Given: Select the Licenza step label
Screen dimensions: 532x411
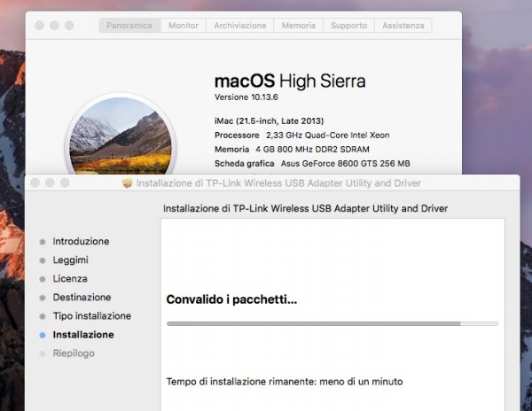Looking at the screenshot, I should 70,278.
